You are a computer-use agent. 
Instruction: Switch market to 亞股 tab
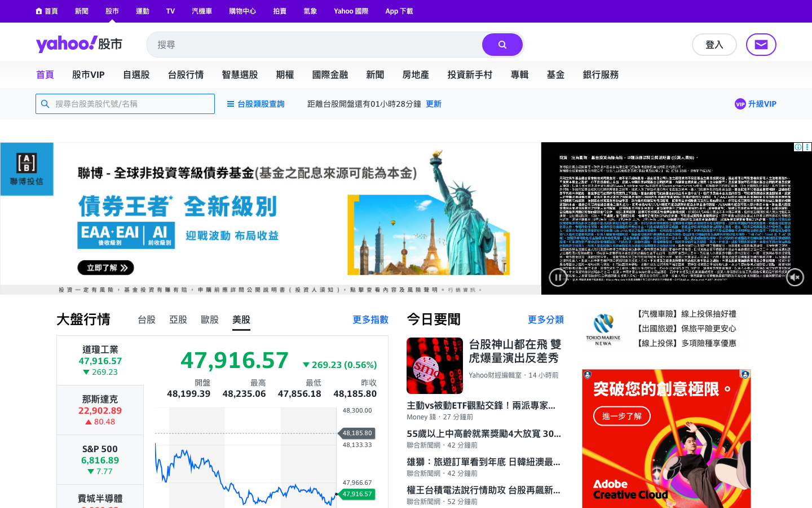(x=178, y=319)
